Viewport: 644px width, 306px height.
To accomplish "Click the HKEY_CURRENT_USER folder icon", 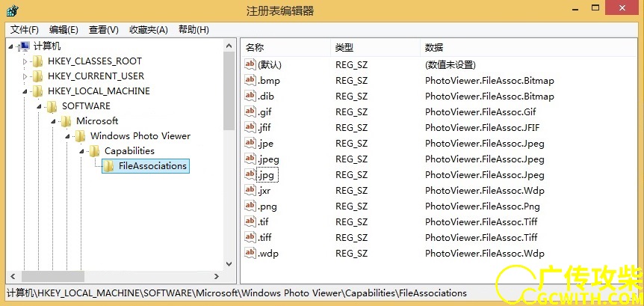I will coord(37,76).
